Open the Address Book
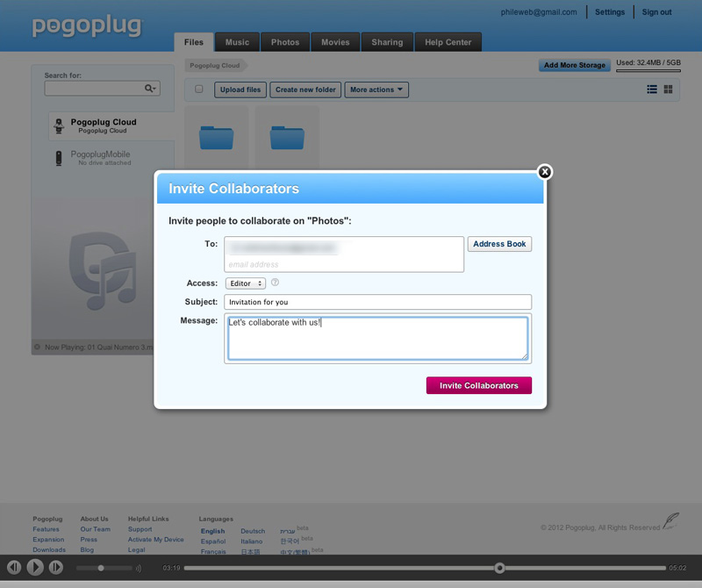The image size is (702, 588). 499,244
